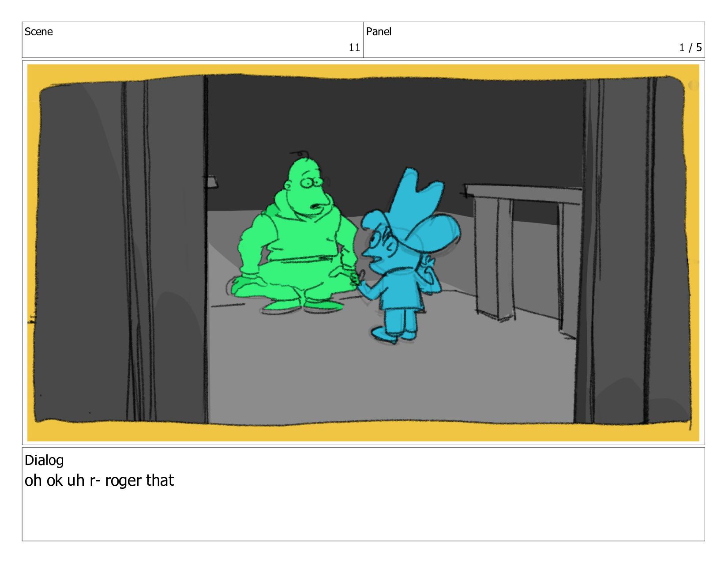The height and width of the screenshot is (563, 728).
Task: Click the 'Panel' label text
Action: click(x=379, y=32)
